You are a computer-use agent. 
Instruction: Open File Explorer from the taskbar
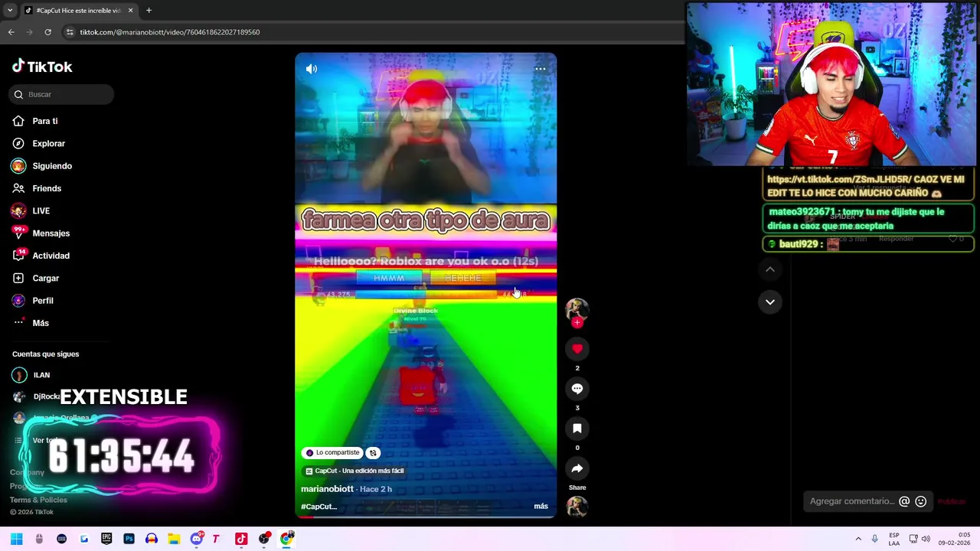(x=174, y=539)
